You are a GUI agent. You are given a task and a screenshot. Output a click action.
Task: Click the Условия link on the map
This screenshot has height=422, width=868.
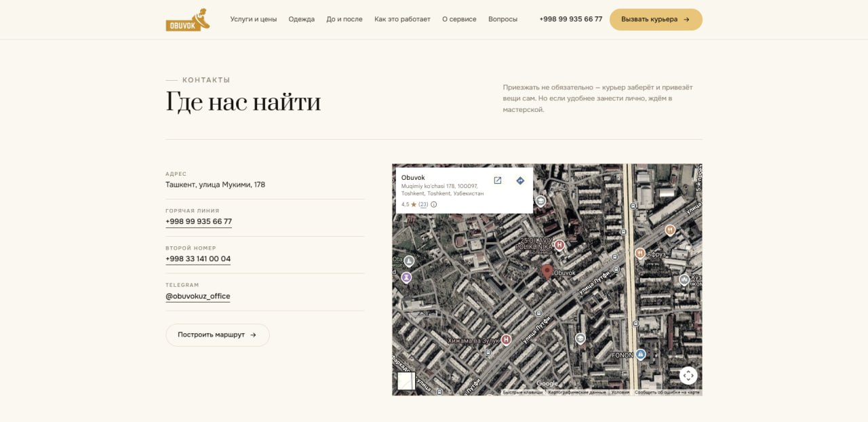[620, 392]
